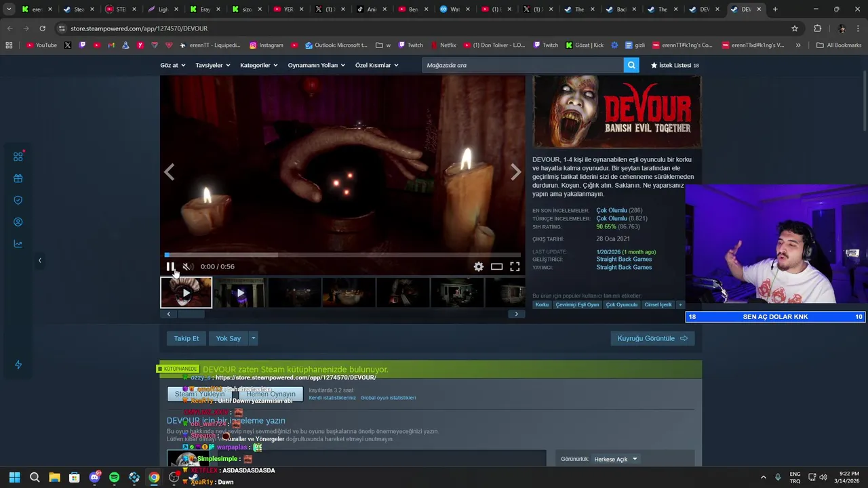The image size is (868, 488).
Task: Click the grid apps sidebar icon
Action: coord(18,157)
